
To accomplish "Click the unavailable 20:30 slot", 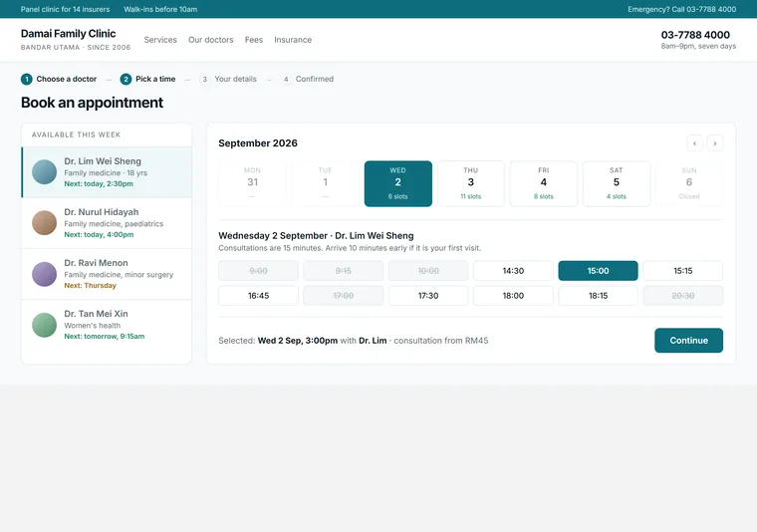I will (x=683, y=296).
